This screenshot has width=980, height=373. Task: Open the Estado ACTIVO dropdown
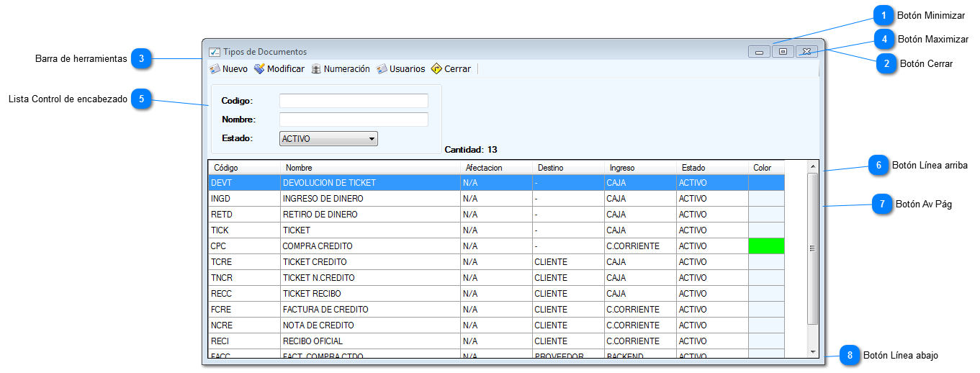328,139
